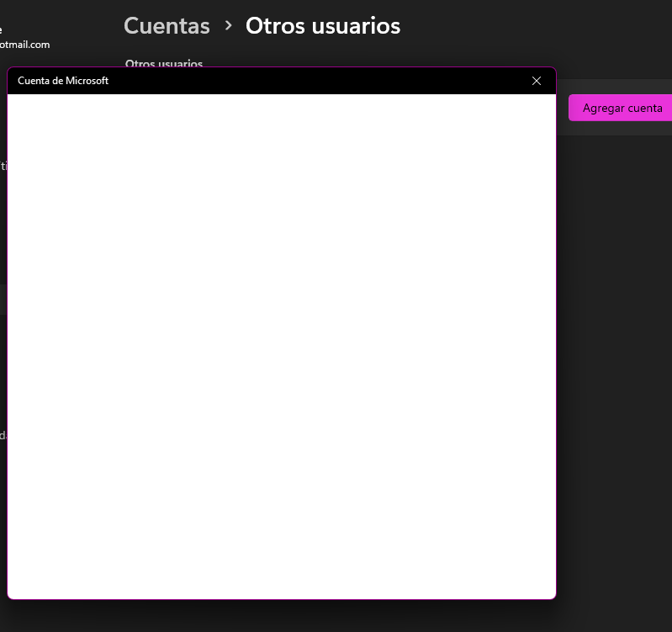Click the Cuenta de Microsoft title text
The width and height of the screenshot is (672, 632).
pyautogui.click(x=63, y=81)
